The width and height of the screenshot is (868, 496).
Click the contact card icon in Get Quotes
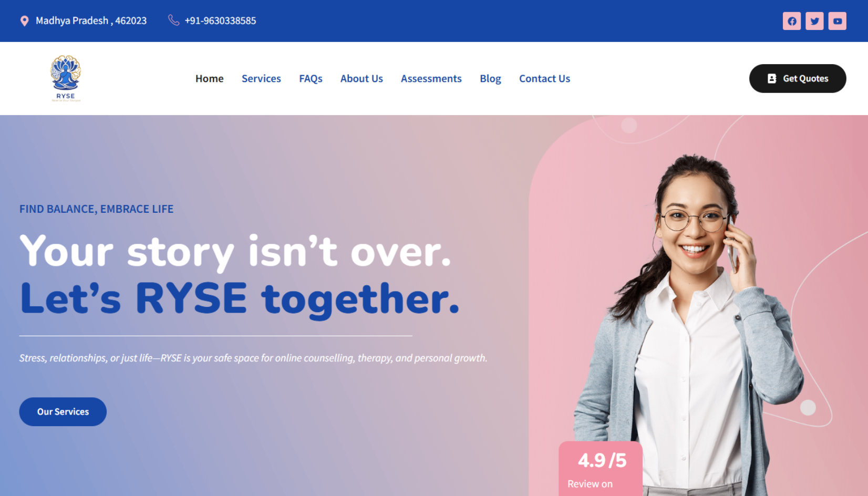click(x=772, y=78)
